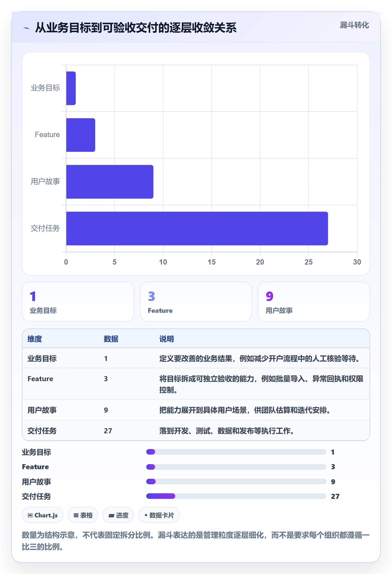Image resolution: width=392 pixels, height=574 pixels.
Task: Click description starting 定义要改善的业务结果
Action: (x=260, y=358)
